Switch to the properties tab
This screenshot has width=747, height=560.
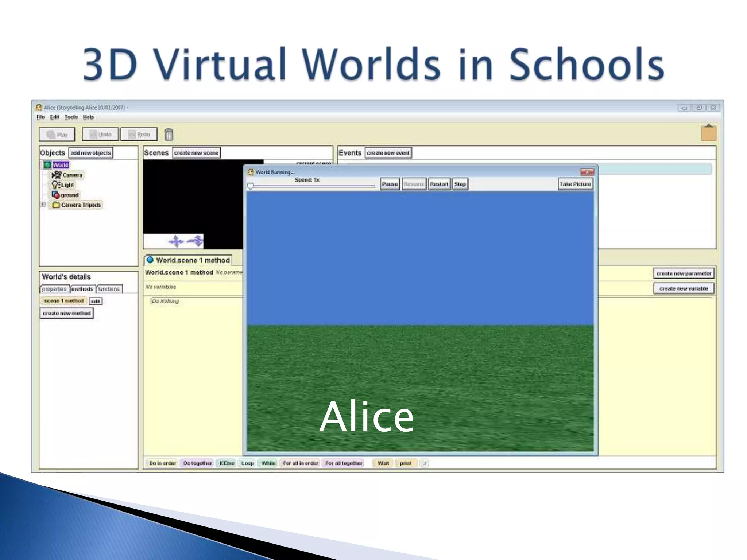coord(54,289)
